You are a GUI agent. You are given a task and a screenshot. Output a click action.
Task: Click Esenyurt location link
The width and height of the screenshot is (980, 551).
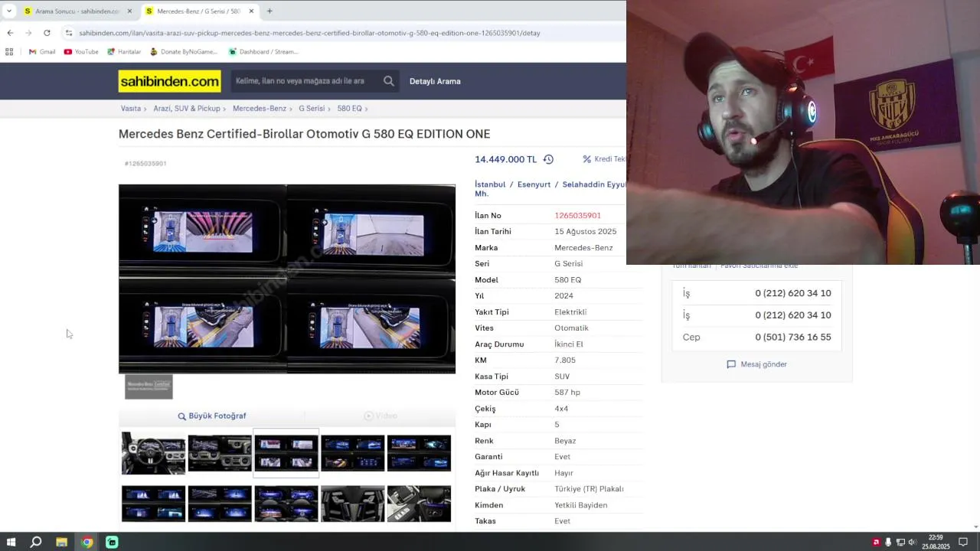534,184
